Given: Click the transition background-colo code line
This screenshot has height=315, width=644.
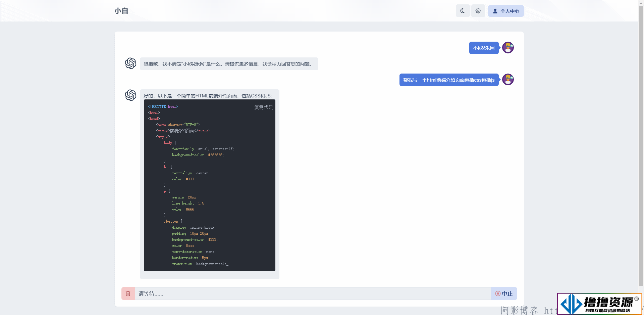Looking at the screenshot, I should tap(200, 264).
